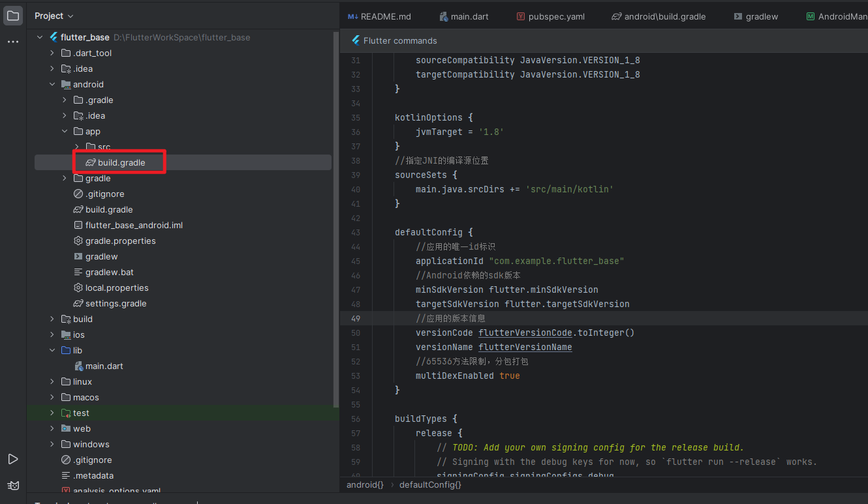Click minSdkVersion on line 47
868x504 pixels.
point(450,289)
